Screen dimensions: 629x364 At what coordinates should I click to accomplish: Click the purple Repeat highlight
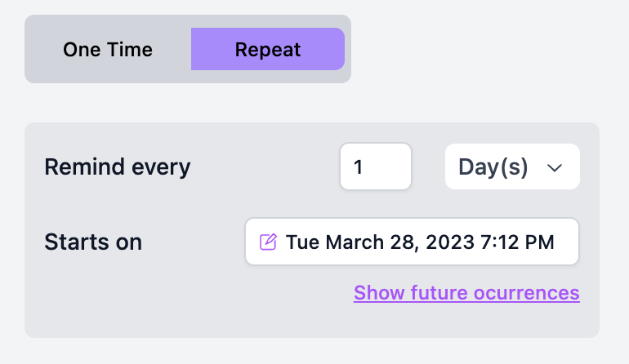[268, 49]
